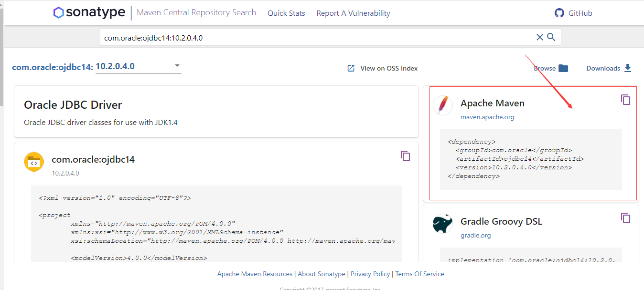This screenshot has width=644, height=290.
Task: Open Report A Vulnerability page
Action: (354, 13)
